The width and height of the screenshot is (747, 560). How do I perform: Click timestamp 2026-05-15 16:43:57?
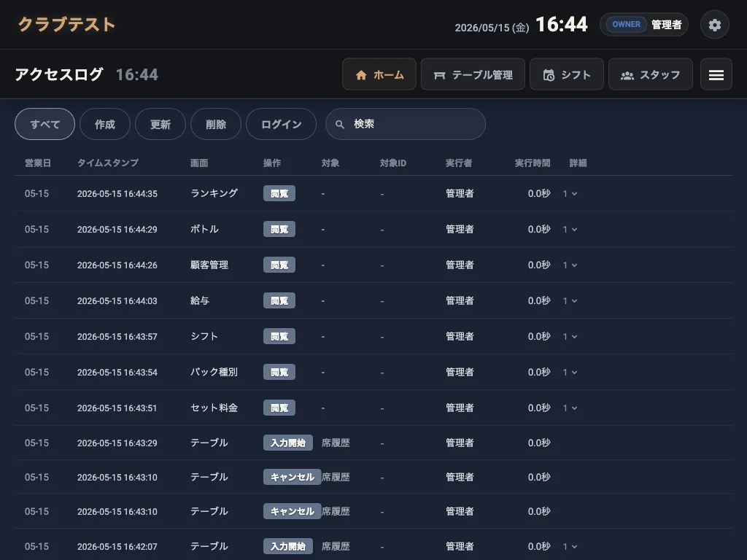pyautogui.click(x=117, y=337)
